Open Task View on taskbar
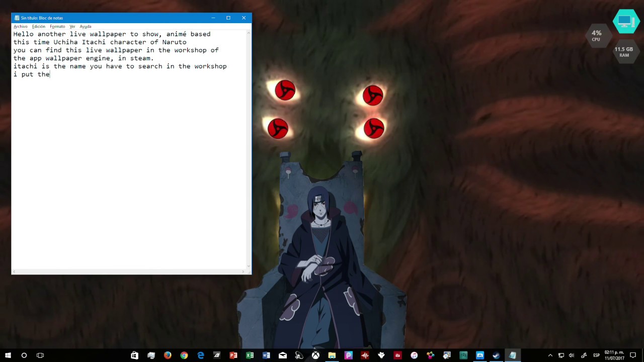Screen dimensions: 644x362 [x=40, y=355]
